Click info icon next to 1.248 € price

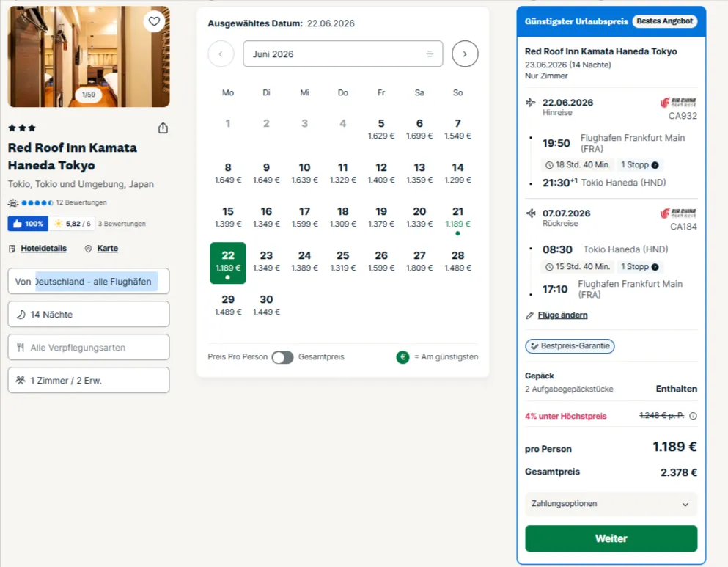(x=694, y=416)
